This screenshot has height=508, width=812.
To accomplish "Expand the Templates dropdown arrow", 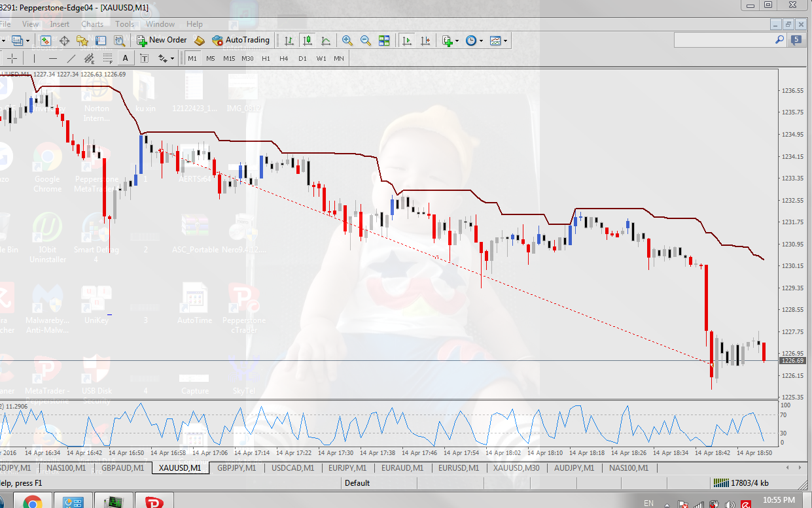I will click(506, 41).
